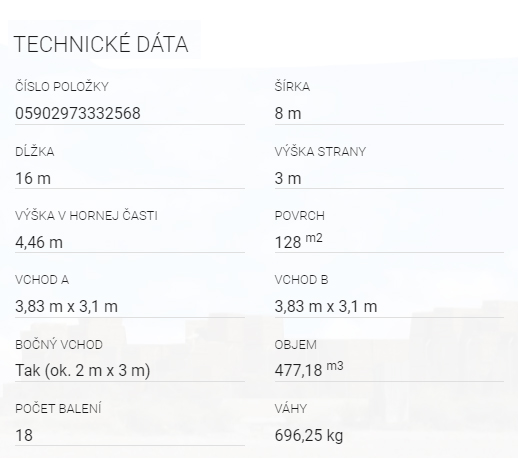Click the VCHOD A dimensions value

66,306
